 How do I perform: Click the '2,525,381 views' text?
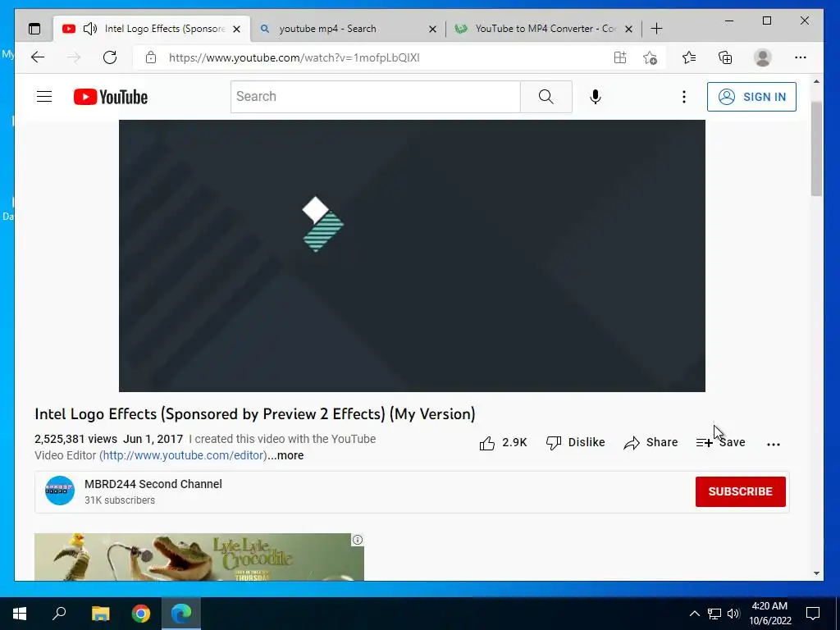pyautogui.click(x=75, y=440)
